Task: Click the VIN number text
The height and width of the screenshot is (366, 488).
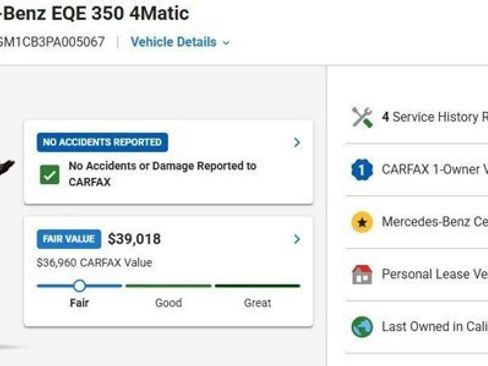Action: coord(52,42)
